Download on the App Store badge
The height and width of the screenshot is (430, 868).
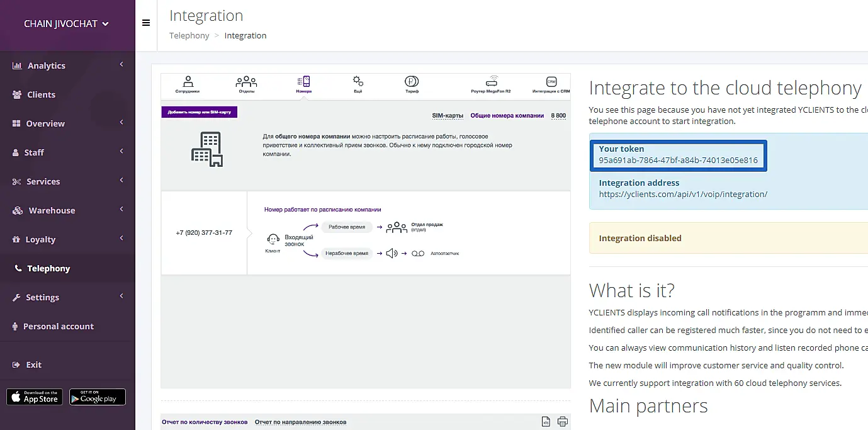[x=35, y=397]
